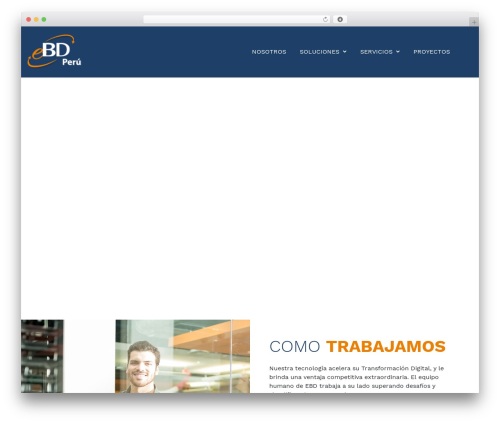This screenshot has height=423, width=500.
Task: Reload the page with refresh icon
Action: pyautogui.click(x=325, y=19)
